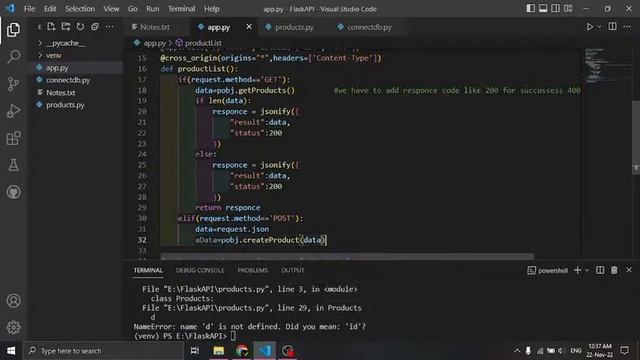The height and width of the screenshot is (360, 640).
Task: Open the File menu
Action: coord(29,9)
